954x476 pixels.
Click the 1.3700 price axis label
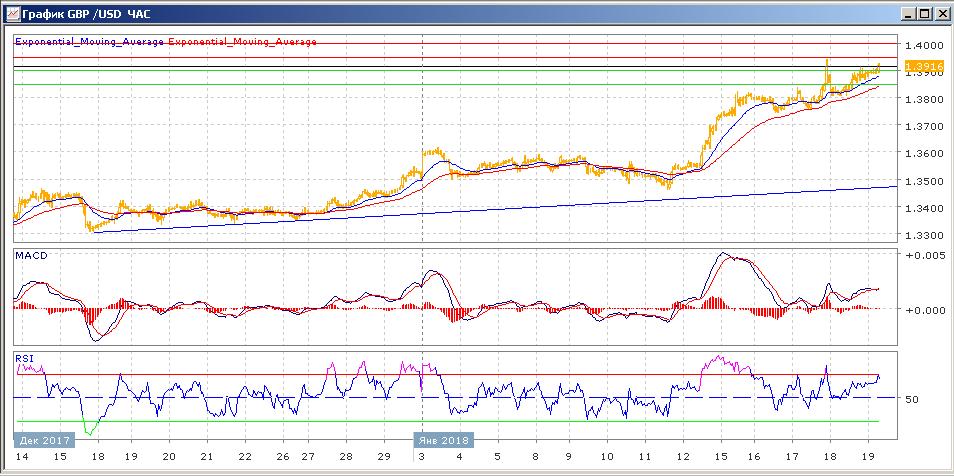point(924,127)
